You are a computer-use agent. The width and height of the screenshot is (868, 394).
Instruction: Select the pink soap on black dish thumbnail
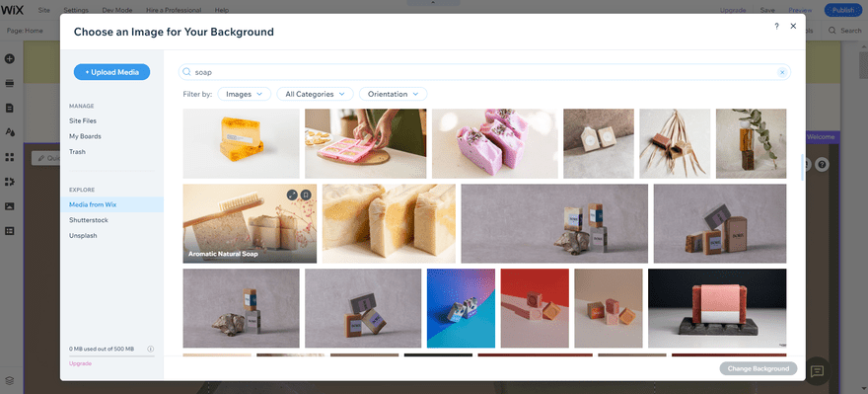pos(717,308)
